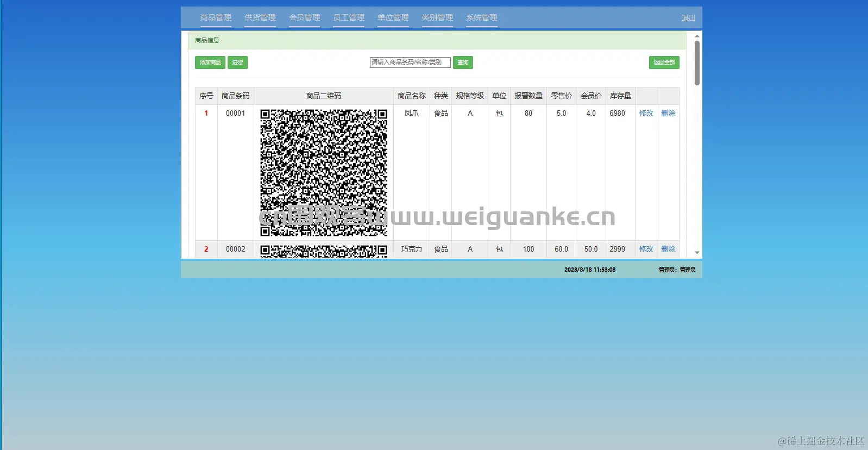Image resolution: width=868 pixels, height=450 pixels.
Task: Open the 供货管理 menu
Action: coord(260,17)
